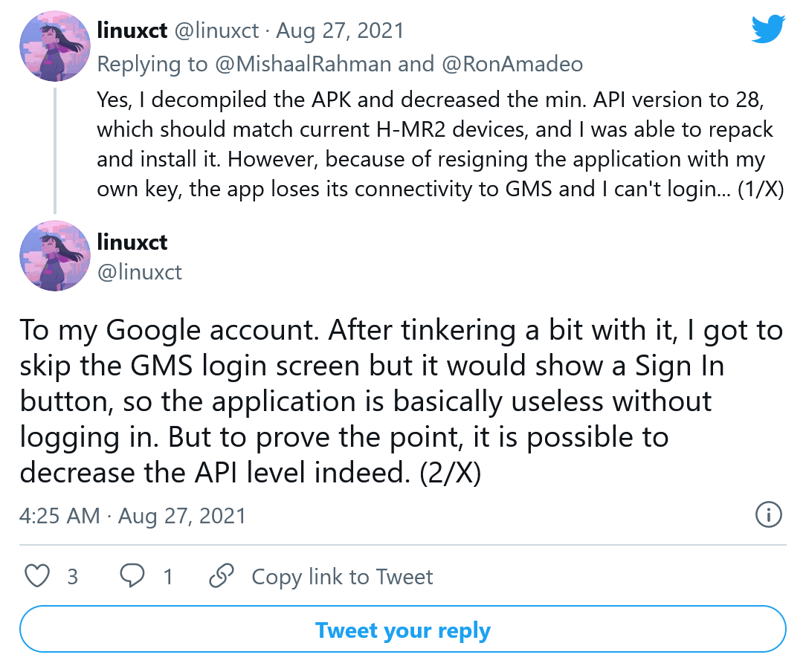Click "Copy link to Tweet" text
Viewport: 806px width, 672px height.
click(342, 577)
